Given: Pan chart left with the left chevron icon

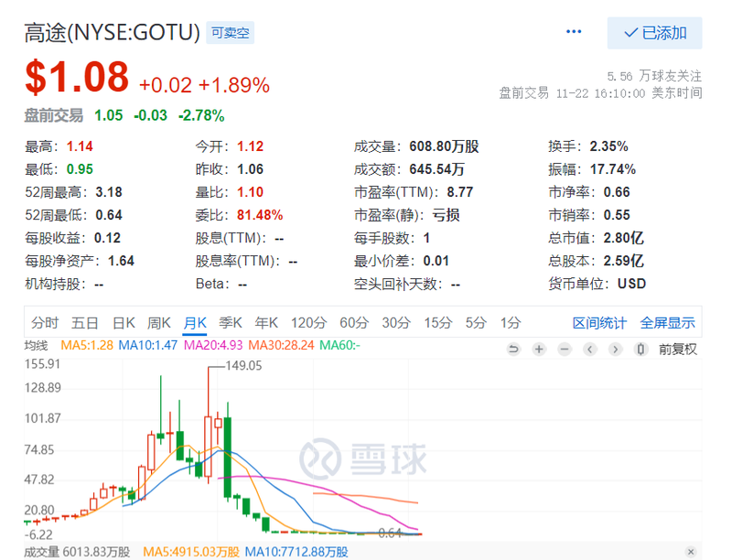Looking at the screenshot, I should (590, 349).
